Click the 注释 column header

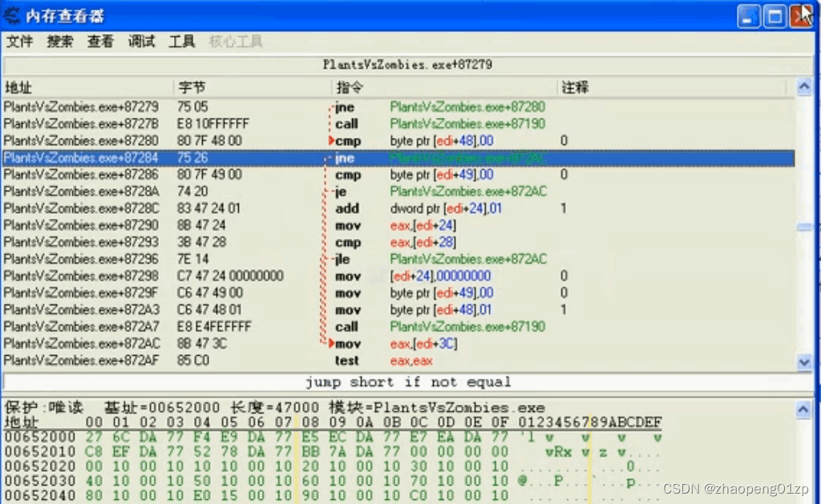coord(673,87)
